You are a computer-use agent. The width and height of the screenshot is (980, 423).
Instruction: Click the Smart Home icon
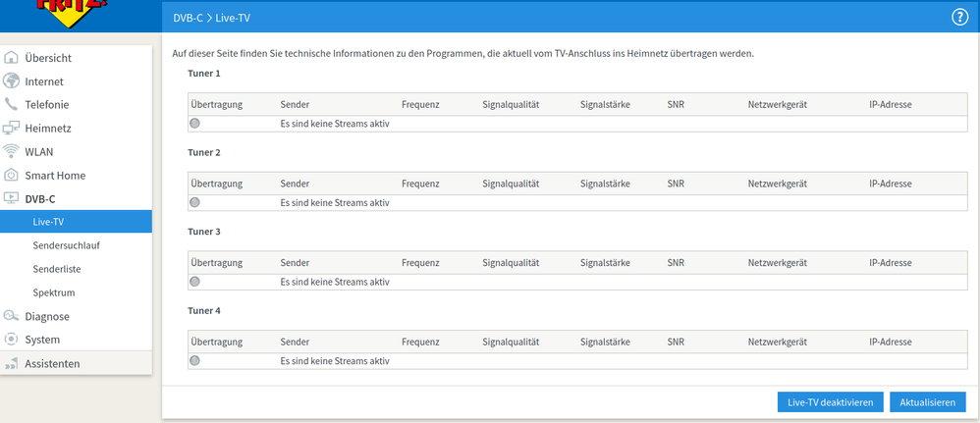pyautogui.click(x=12, y=175)
